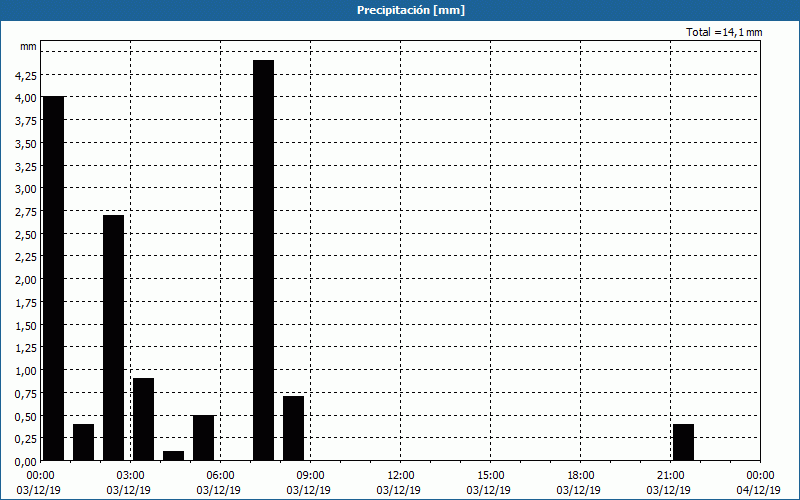This screenshot has height=500, width=800.
Task: Click the 'Precipitación [mm]' chart title
Action: pyautogui.click(x=411, y=10)
